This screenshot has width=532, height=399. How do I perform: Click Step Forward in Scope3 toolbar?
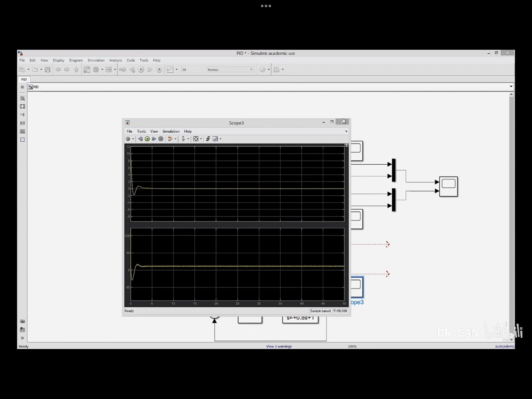pyautogui.click(x=154, y=139)
